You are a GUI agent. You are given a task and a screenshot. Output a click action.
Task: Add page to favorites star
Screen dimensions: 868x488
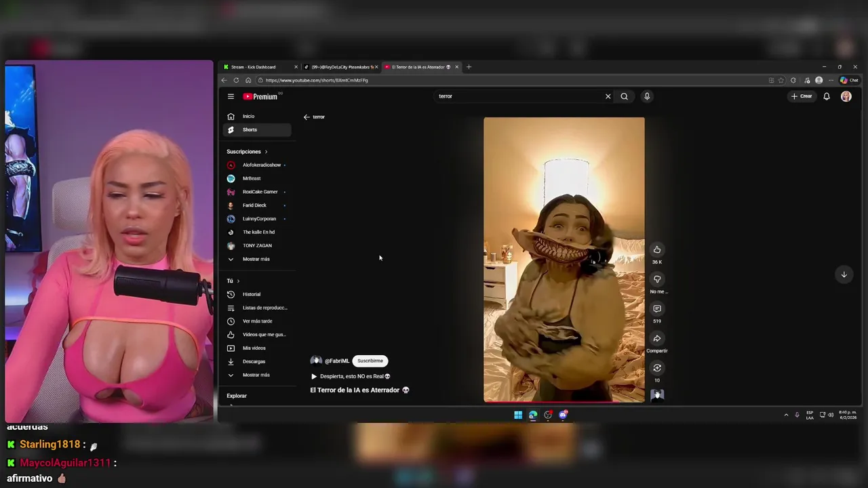[781, 80]
